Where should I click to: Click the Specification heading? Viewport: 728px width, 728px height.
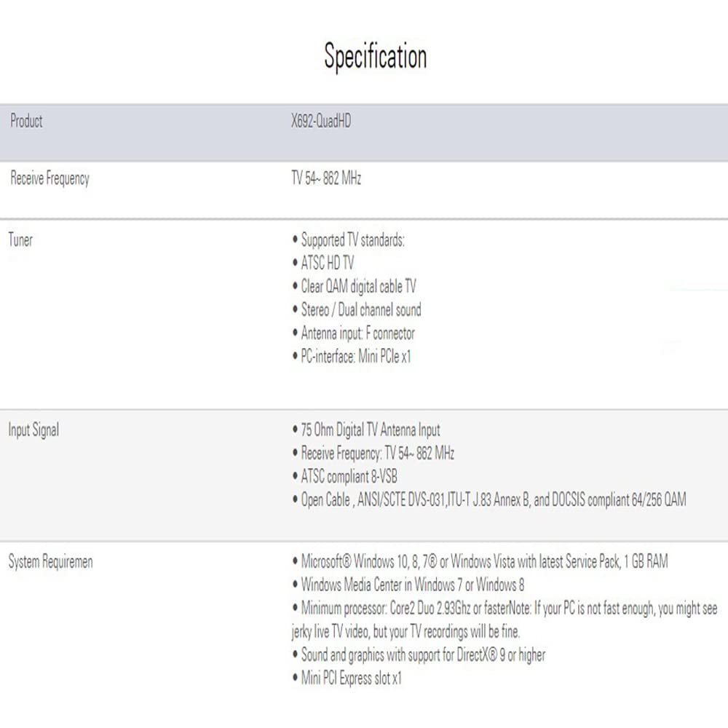point(375,57)
